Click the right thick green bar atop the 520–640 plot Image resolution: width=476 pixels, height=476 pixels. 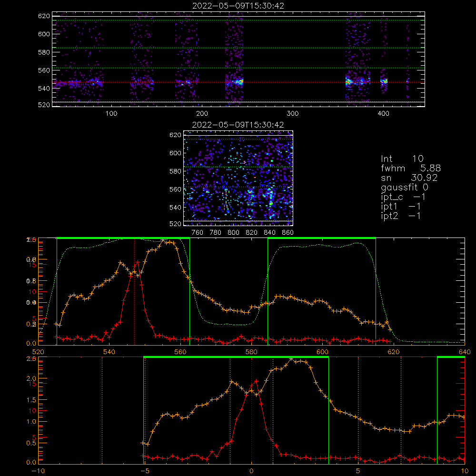pyautogui.click(x=322, y=238)
